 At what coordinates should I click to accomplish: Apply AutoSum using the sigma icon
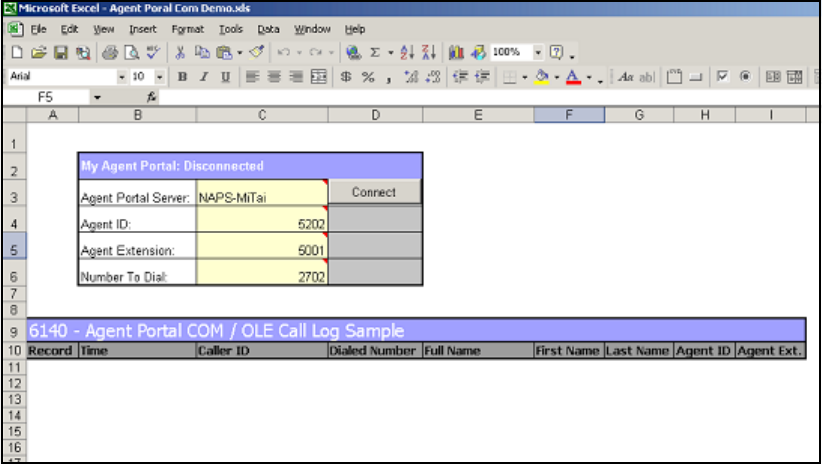coord(375,52)
